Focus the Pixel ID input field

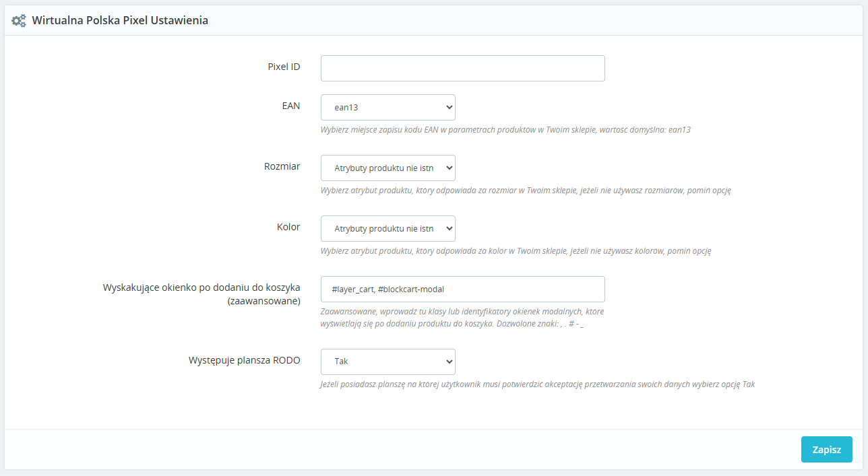click(462, 68)
